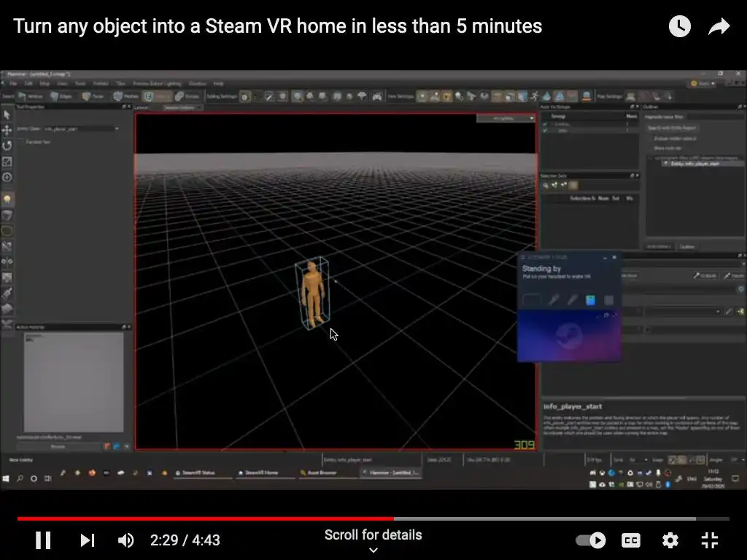
Task: Select the Hammer scale tool
Action: 7,162
